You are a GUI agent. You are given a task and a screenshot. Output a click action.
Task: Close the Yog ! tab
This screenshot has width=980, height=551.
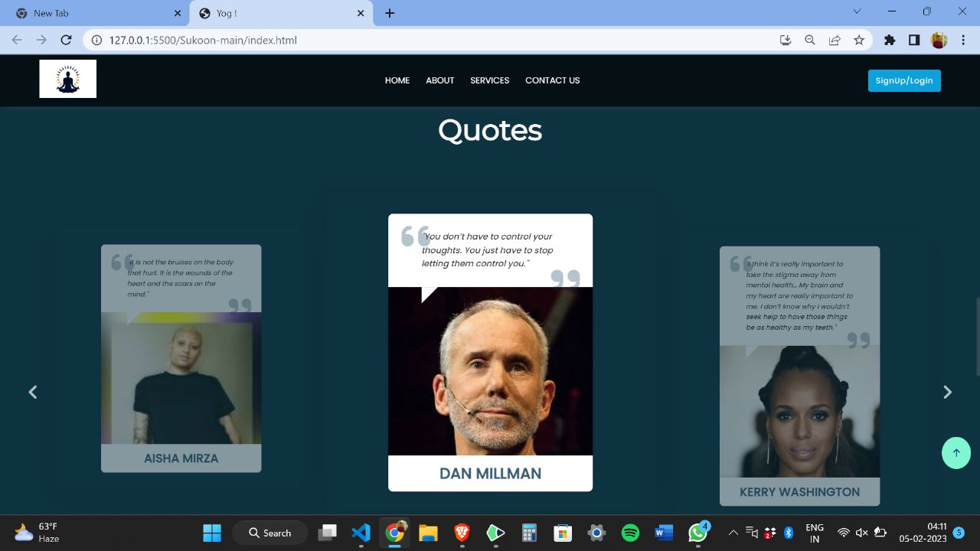(x=361, y=13)
